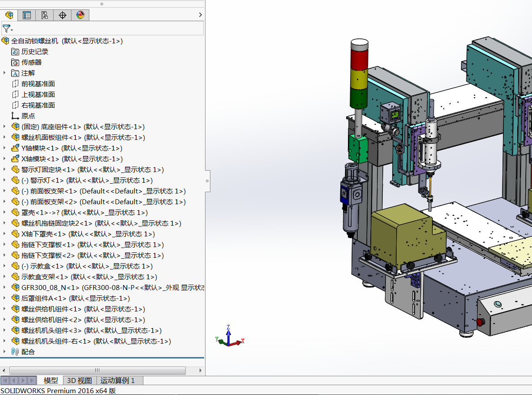This screenshot has width=532, height=395.
Task: Expand the 注解 annotations node
Action: (x=4, y=73)
